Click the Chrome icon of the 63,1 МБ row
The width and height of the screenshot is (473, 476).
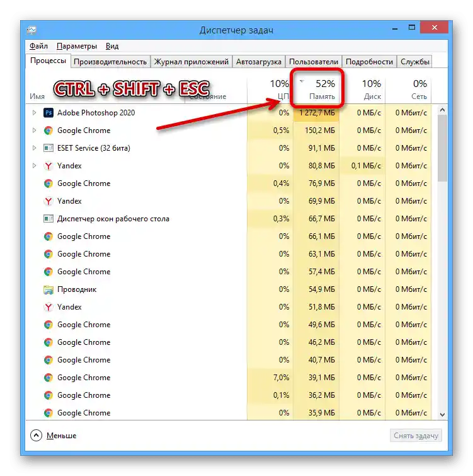point(48,254)
